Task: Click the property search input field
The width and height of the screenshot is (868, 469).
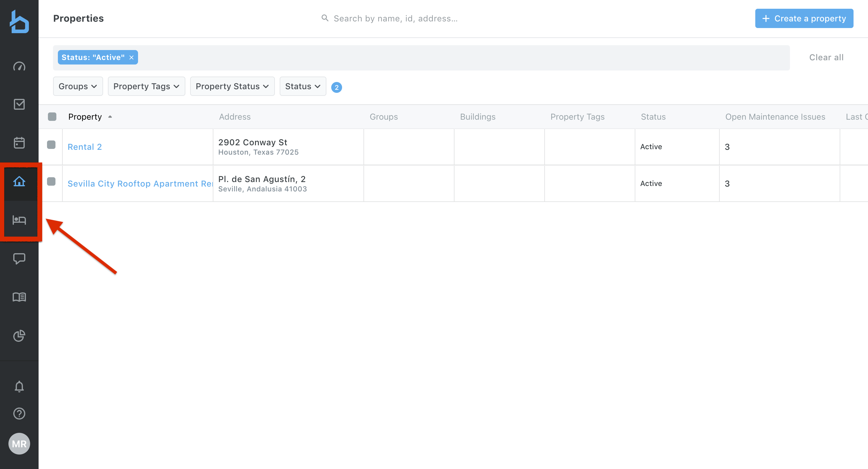Action: [395, 18]
